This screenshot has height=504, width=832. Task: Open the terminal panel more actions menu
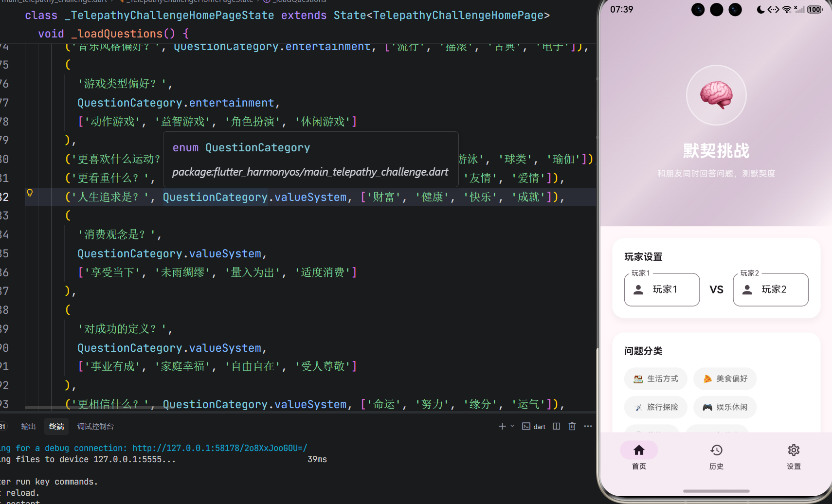point(588,426)
